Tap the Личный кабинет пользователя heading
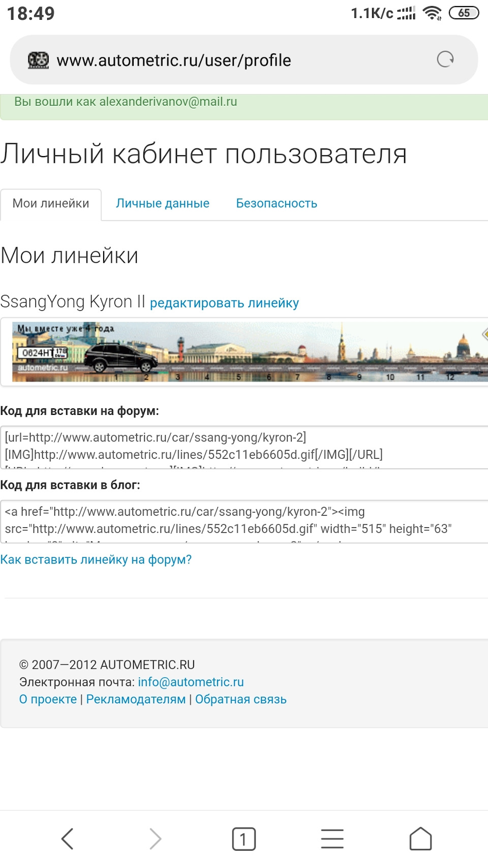The width and height of the screenshot is (488, 868). click(203, 154)
